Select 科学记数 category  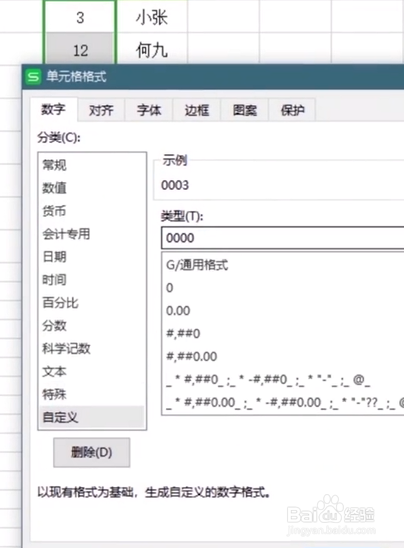coord(92,348)
